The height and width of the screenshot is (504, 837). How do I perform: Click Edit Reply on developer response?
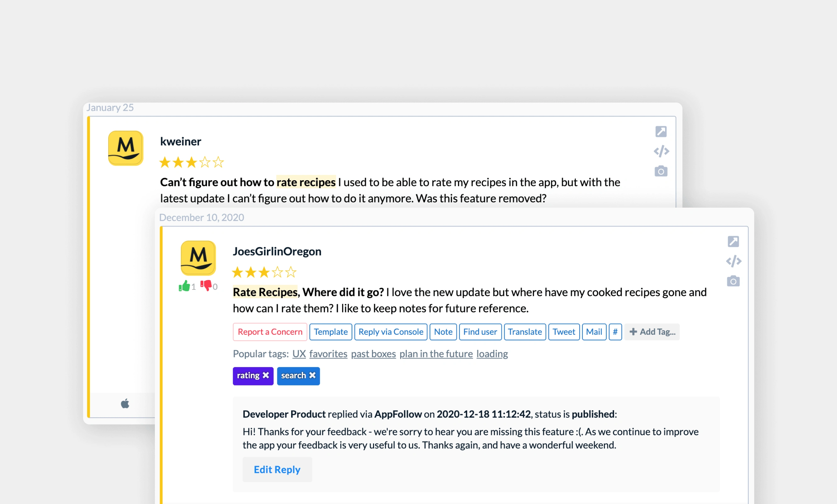pos(276,469)
